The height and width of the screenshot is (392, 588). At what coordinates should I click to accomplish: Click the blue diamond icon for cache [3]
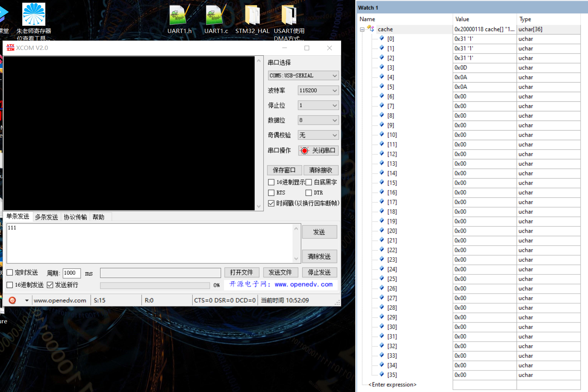coord(381,67)
